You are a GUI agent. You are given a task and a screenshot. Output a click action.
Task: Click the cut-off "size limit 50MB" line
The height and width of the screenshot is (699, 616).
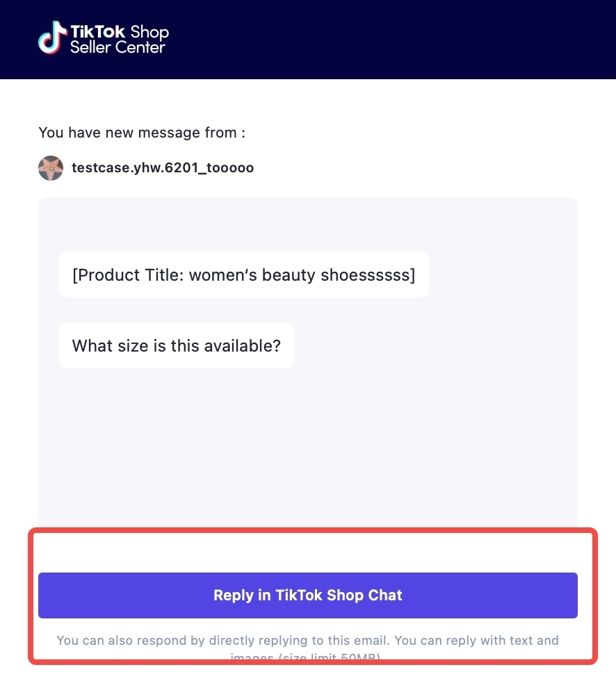coord(307,657)
